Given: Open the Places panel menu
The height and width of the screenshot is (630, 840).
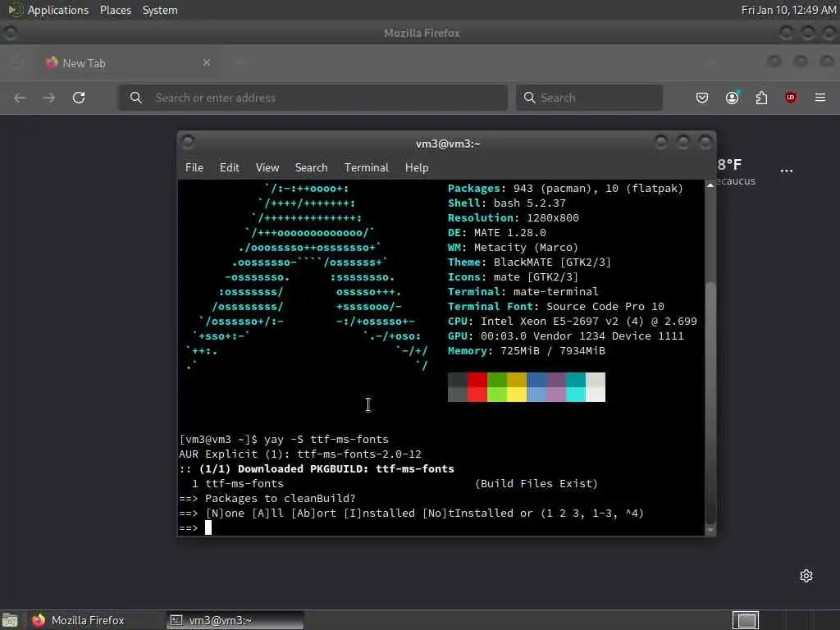Looking at the screenshot, I should pos(115,10).
